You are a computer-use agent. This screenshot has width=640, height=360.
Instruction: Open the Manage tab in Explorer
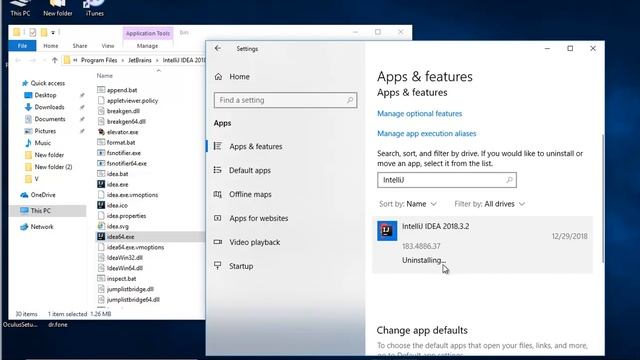point(147,46)
